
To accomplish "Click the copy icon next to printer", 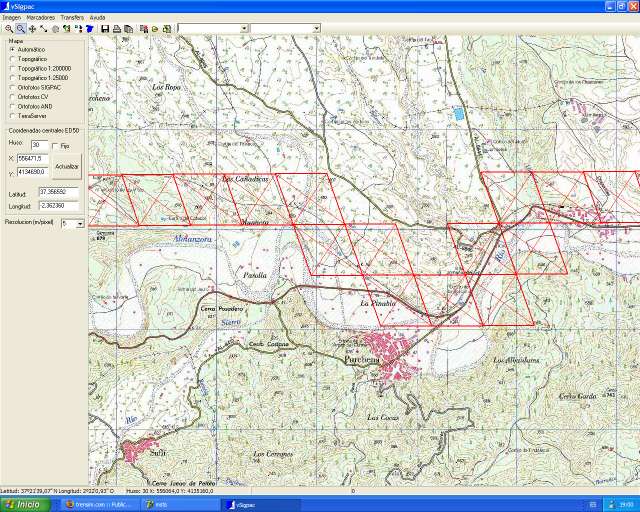I will click(128, 29).
